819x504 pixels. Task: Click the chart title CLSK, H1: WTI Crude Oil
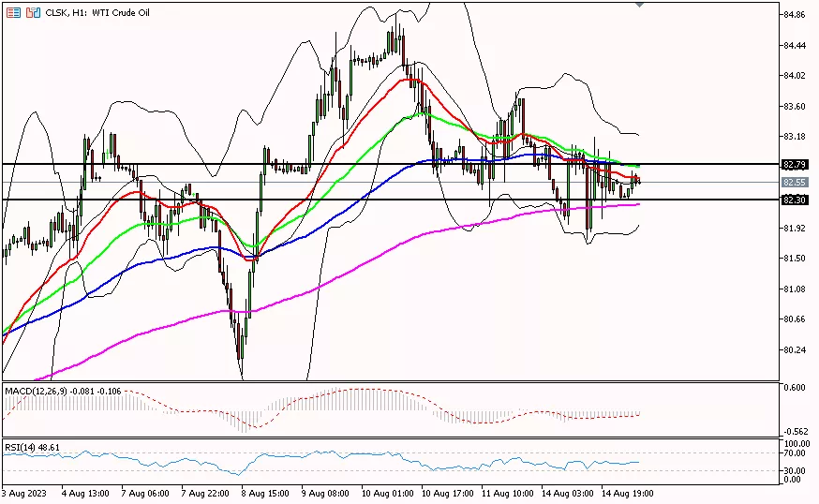[97, 12]
